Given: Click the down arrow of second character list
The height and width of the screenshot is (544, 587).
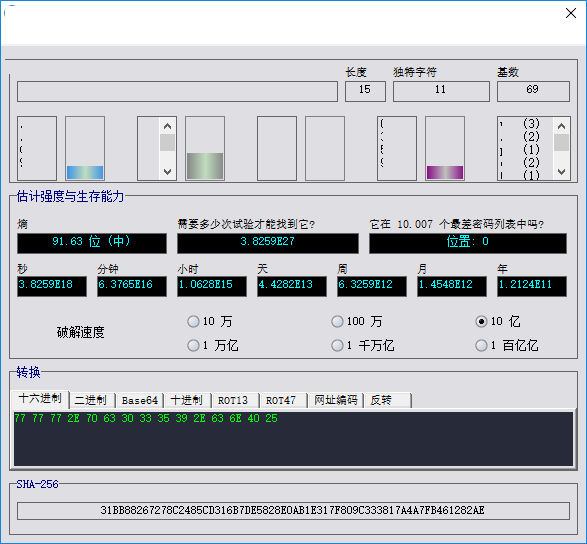Looking at the screenshot, I should point(167,172).
